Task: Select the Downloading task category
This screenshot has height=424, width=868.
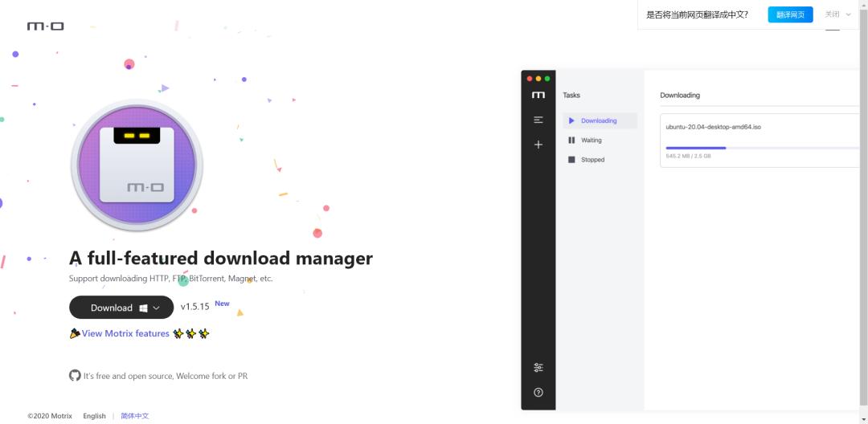Action: [x=600, y=120]
